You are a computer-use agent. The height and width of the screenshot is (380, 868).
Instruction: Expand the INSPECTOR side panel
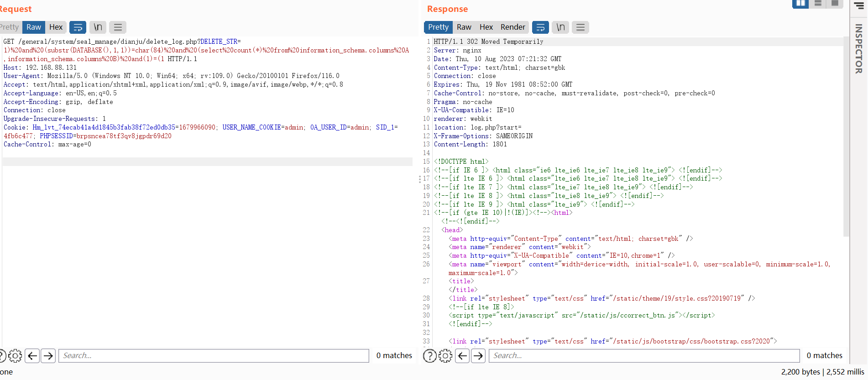[859, 49]
